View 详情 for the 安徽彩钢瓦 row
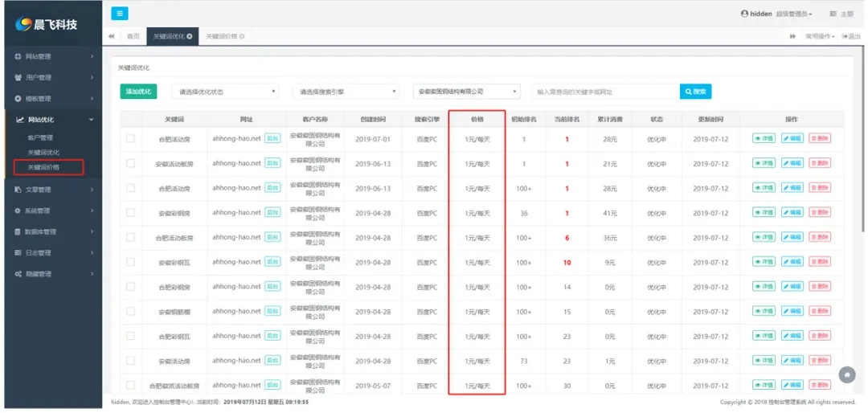Viewport: 868px width, 413px height. point(764,262)
